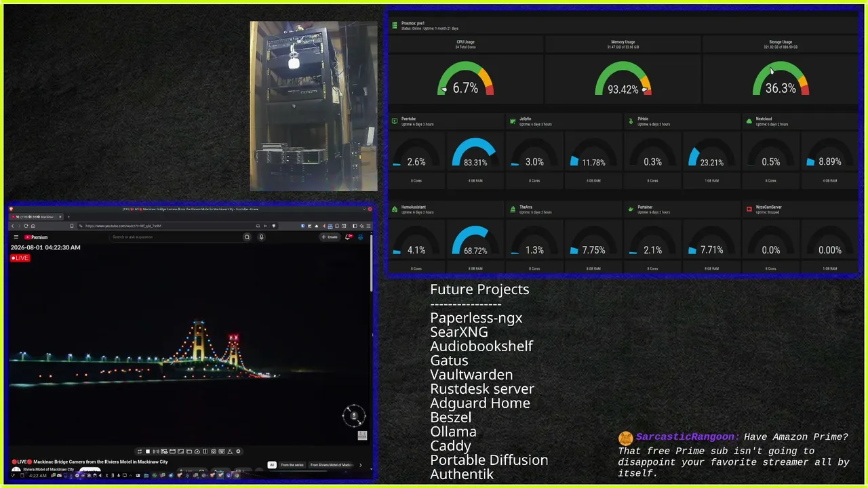Click the Portainer service icon
868x488 pixels.
coord(631,209)
